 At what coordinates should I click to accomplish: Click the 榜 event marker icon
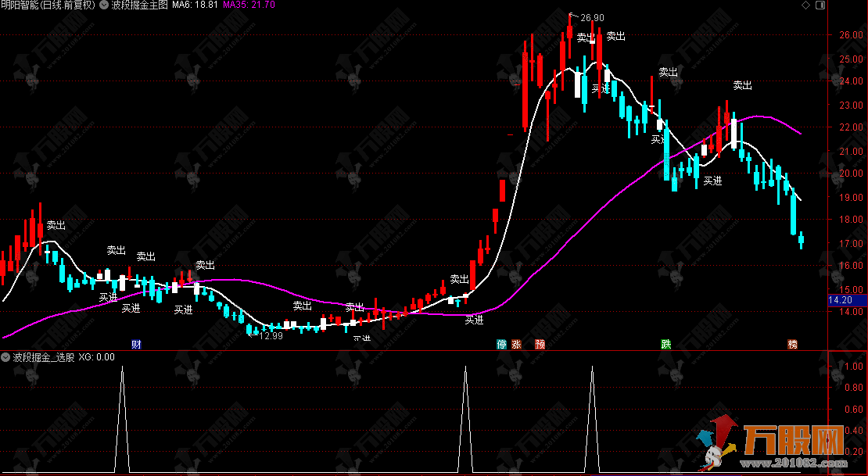coord(793,344)
